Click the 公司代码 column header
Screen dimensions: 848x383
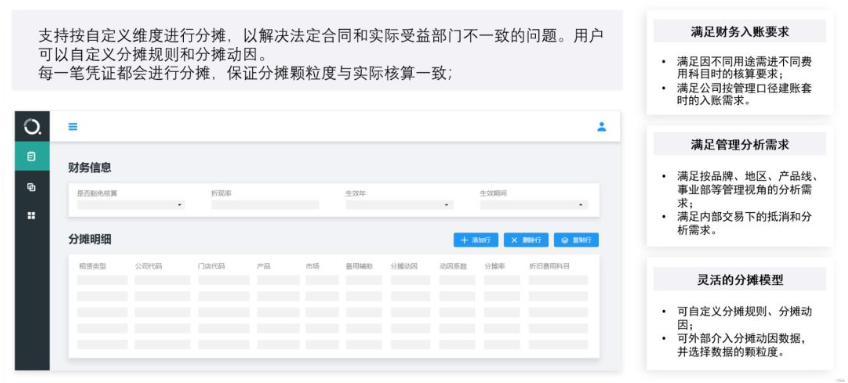tap(148, 266)
